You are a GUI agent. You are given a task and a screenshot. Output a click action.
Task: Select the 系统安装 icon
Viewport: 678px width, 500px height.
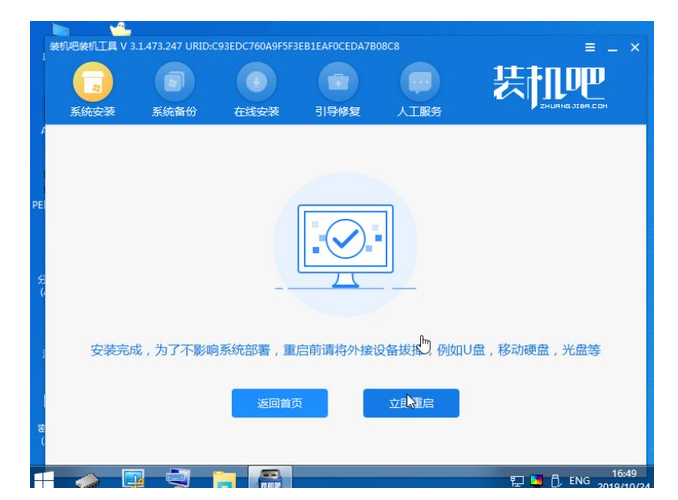coord(93,82)
